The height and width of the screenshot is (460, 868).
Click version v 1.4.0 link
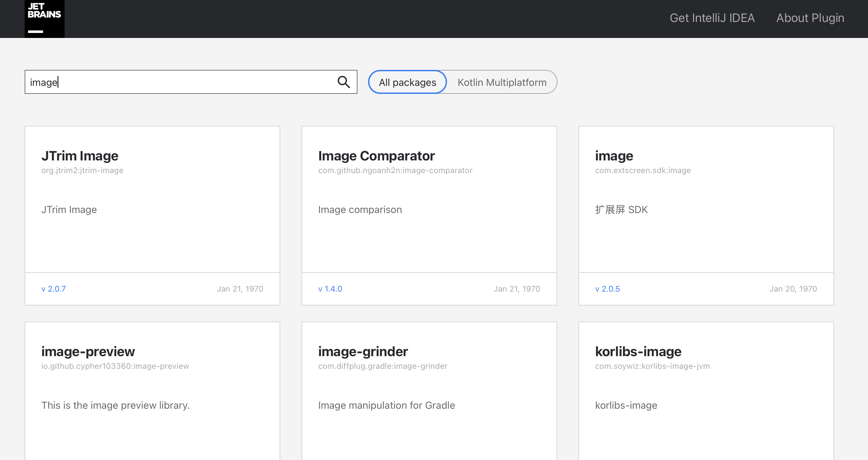pyautogui.click(x=330, y=289)
